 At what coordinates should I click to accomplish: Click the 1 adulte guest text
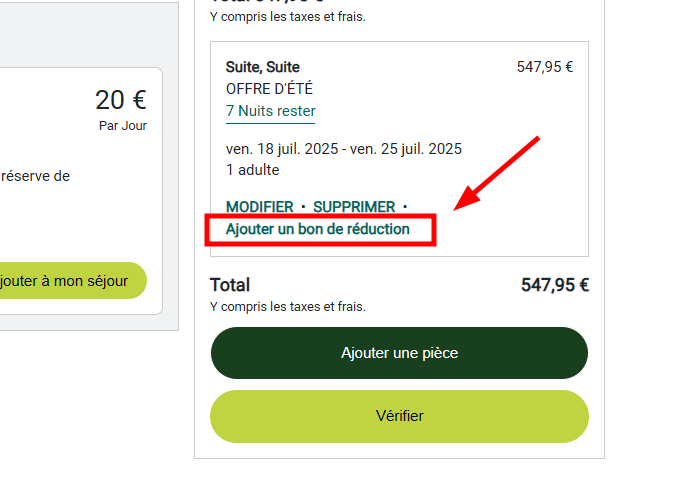coord(253,170)
